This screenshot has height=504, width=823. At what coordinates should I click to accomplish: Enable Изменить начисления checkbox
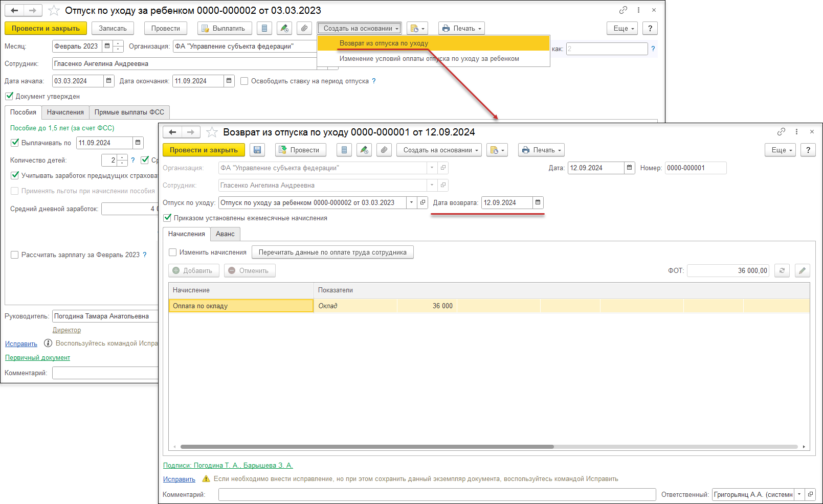(173, 252)
